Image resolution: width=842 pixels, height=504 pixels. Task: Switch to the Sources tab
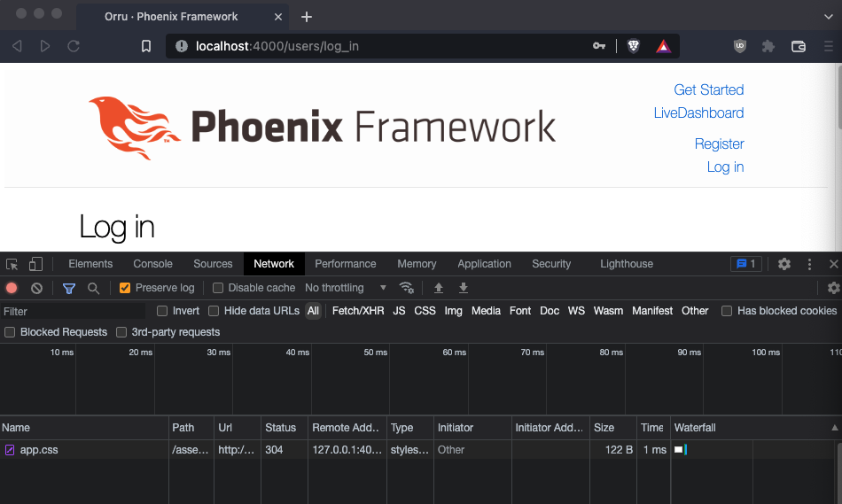click(213, 264)
